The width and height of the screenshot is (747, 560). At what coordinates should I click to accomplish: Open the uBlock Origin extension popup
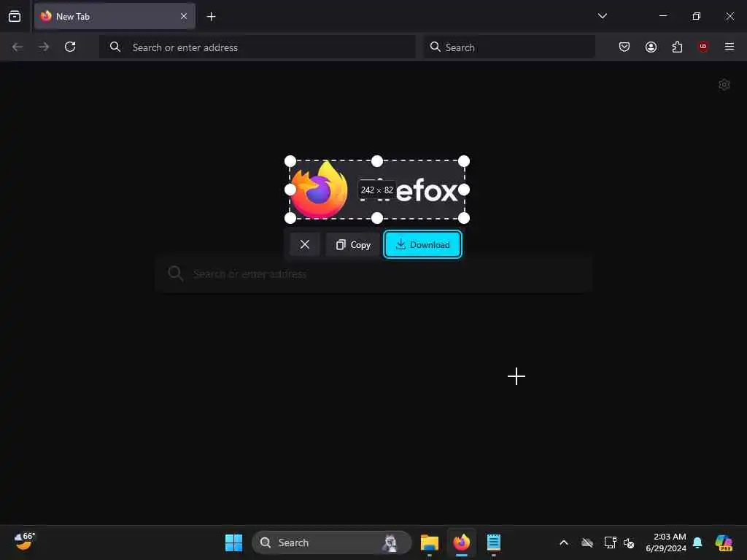click(x=703, y=47)
